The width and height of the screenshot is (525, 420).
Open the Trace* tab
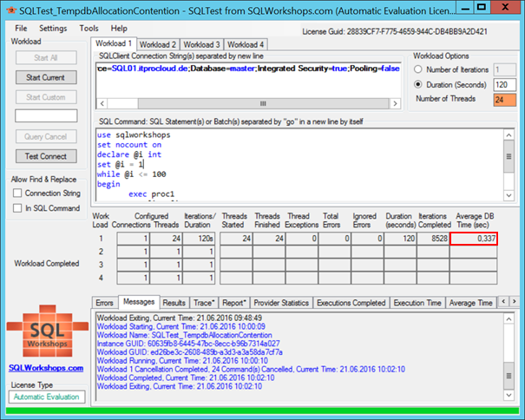tap(204, 303)
